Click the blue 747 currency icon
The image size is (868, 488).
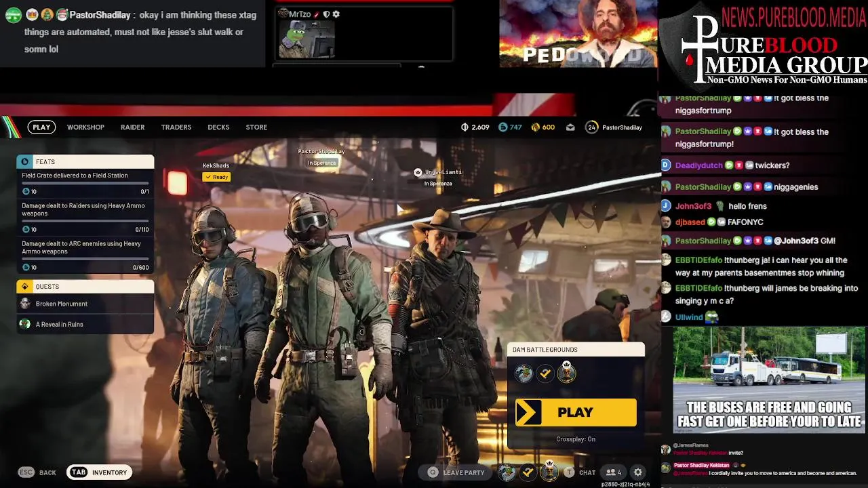502,127
